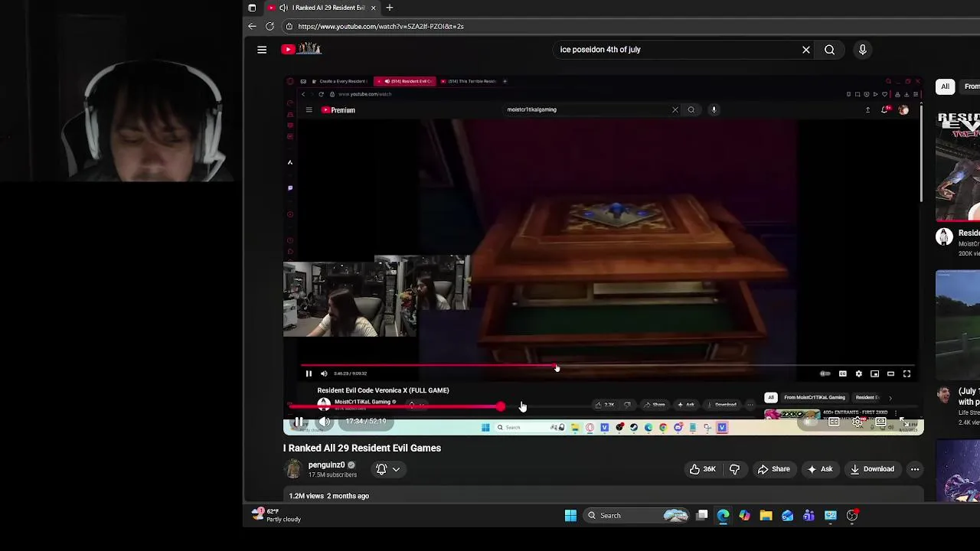Select the All filter chip
980x551 pixels.
(945, 86)
